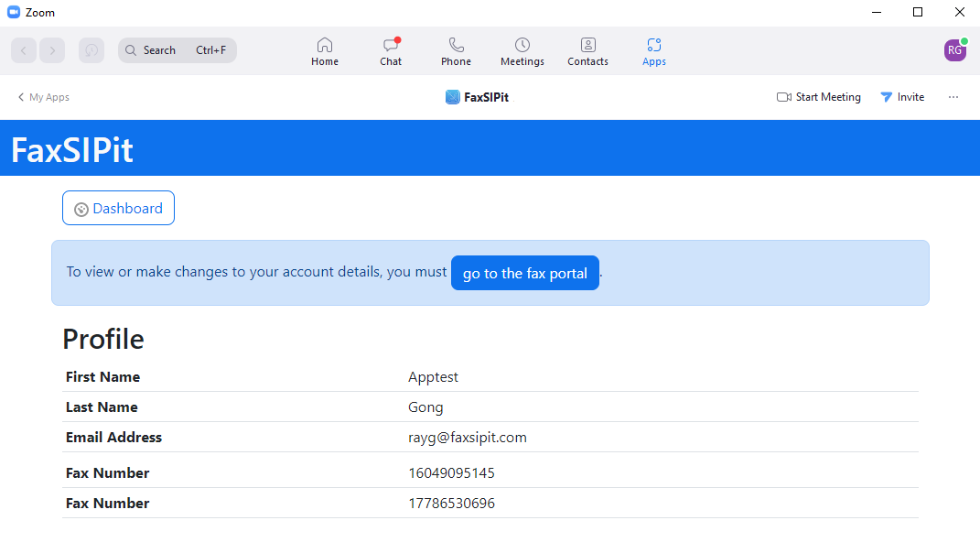Open the Home tab
The image size is (980, 553).
[x=325, y=51]
